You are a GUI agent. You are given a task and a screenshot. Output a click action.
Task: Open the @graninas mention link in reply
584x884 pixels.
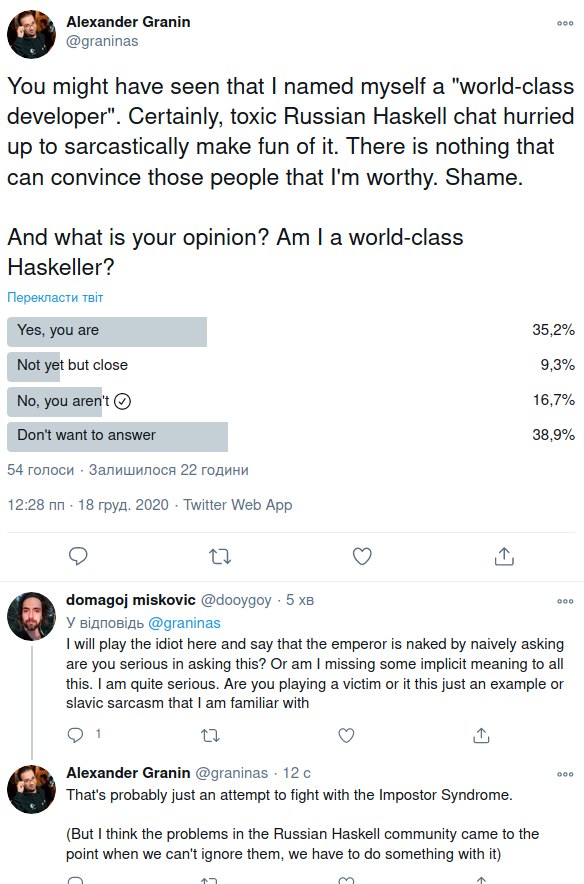[x=184, y=622]
